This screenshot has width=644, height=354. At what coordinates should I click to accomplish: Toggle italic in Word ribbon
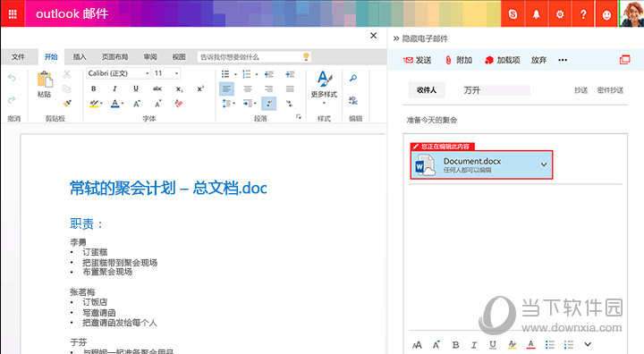coord(114,88)
